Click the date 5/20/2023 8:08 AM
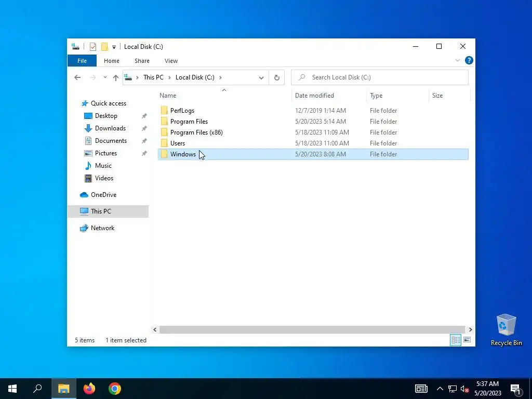The width and height of the screenshot is (532, 399). click(320, 154)
